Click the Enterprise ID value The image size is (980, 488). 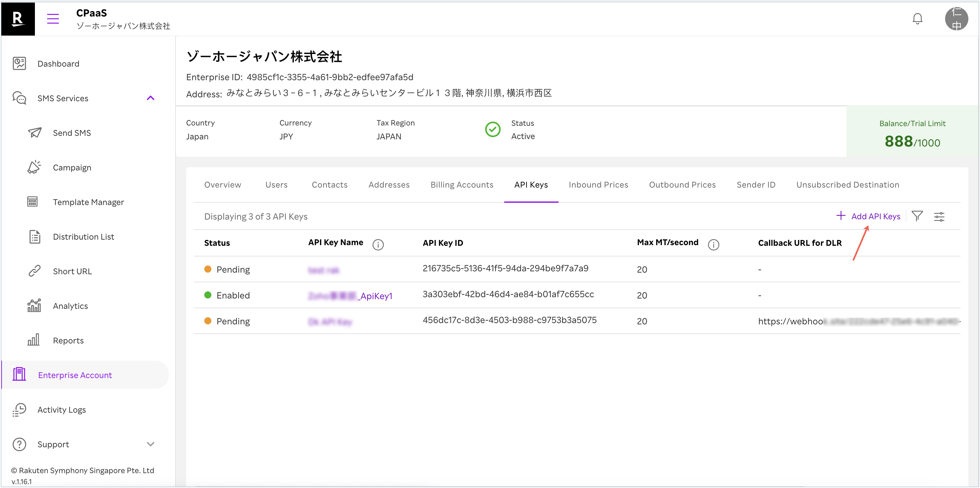330,77
